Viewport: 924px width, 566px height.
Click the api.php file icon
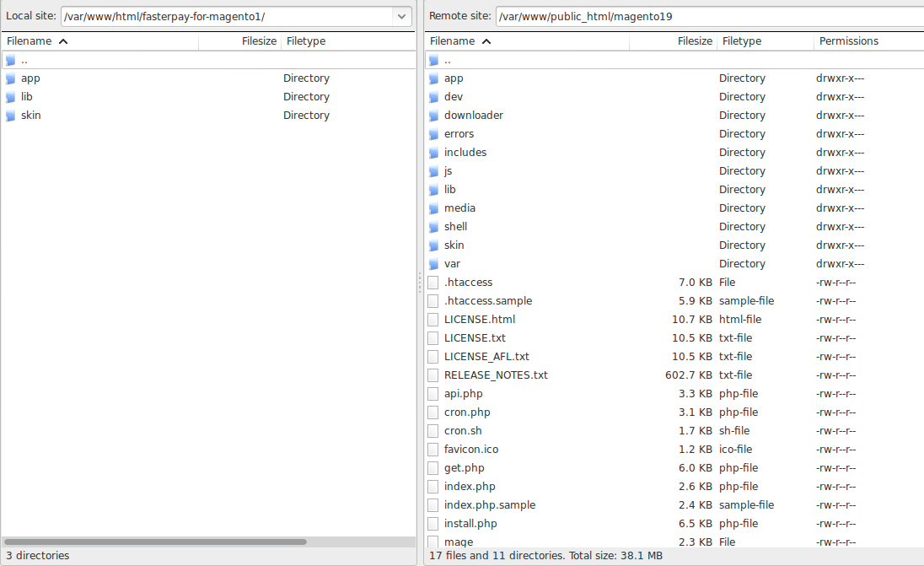pyautogui.click(x=433, y=394)
